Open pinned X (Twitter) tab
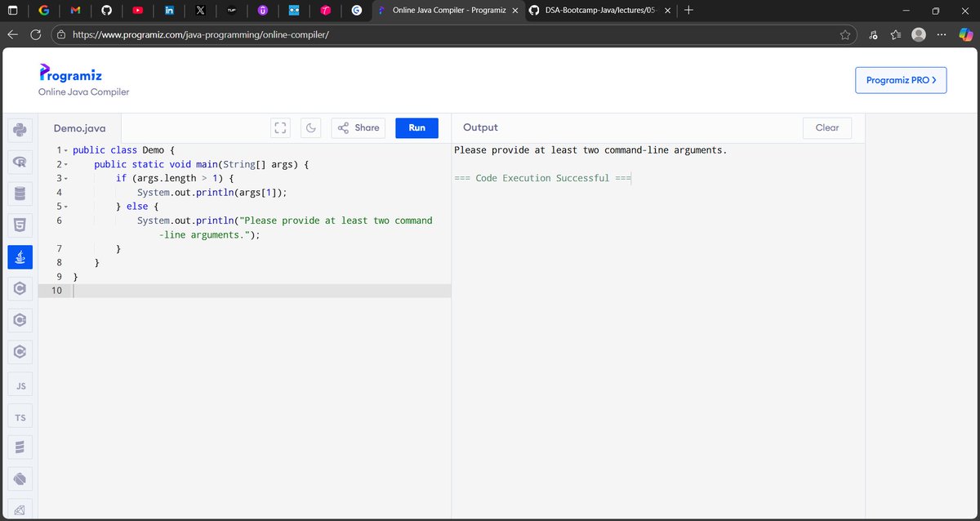The height and width of the screenshot is (521, 980). tap(201, 11)
